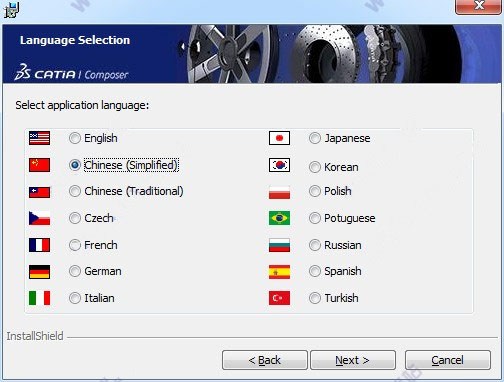Choose French as application language

(75, 245)
